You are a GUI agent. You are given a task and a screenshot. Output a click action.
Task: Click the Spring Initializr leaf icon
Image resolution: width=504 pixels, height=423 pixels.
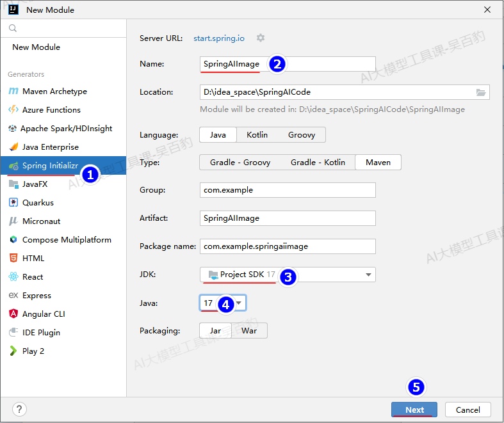coord(13,166)
